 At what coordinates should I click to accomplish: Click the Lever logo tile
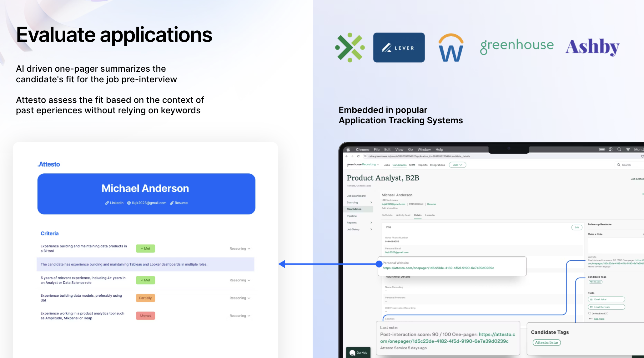pyautogui.click(x=399, y=48)
